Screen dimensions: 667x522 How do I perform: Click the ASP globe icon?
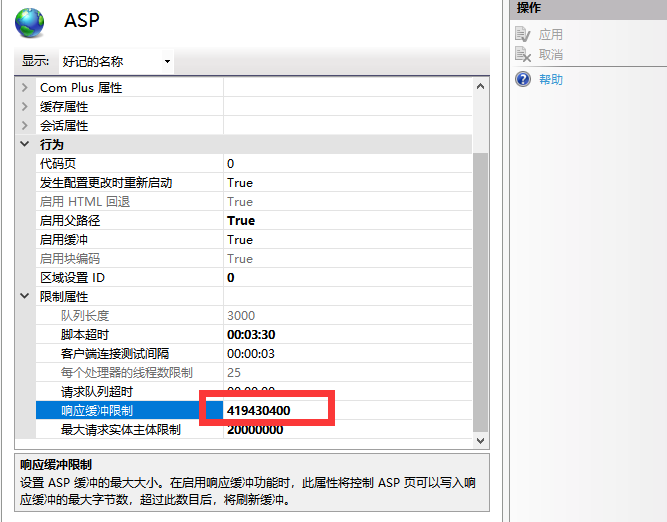[29, 23]
